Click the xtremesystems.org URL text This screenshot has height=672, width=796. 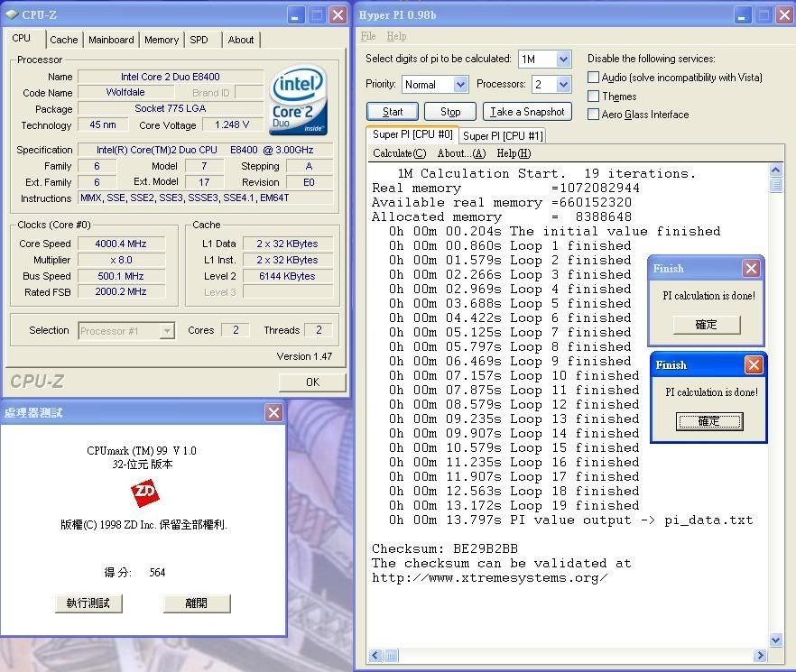pyautogui.click(x=489, y=577)
